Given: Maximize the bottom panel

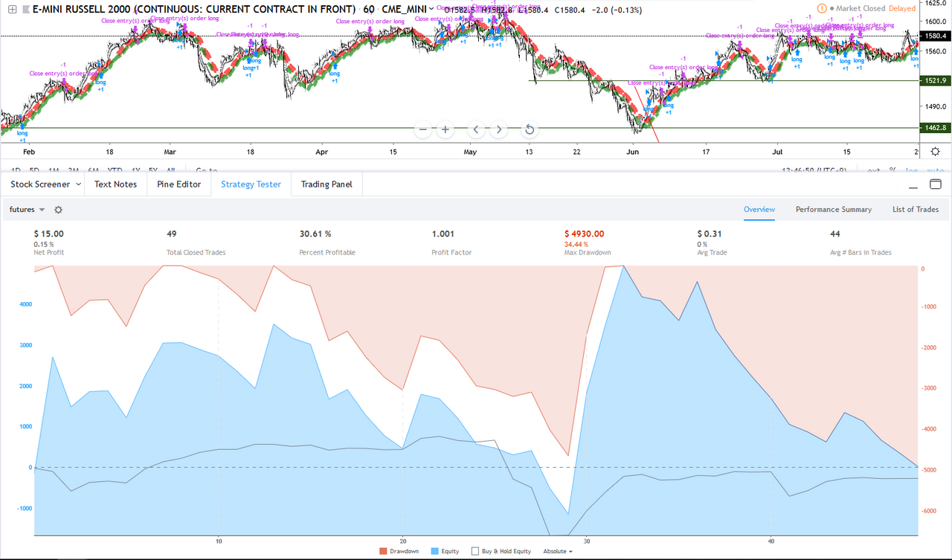Looking at the screenshot, I should pyautogui.click(x=935, y=184).
